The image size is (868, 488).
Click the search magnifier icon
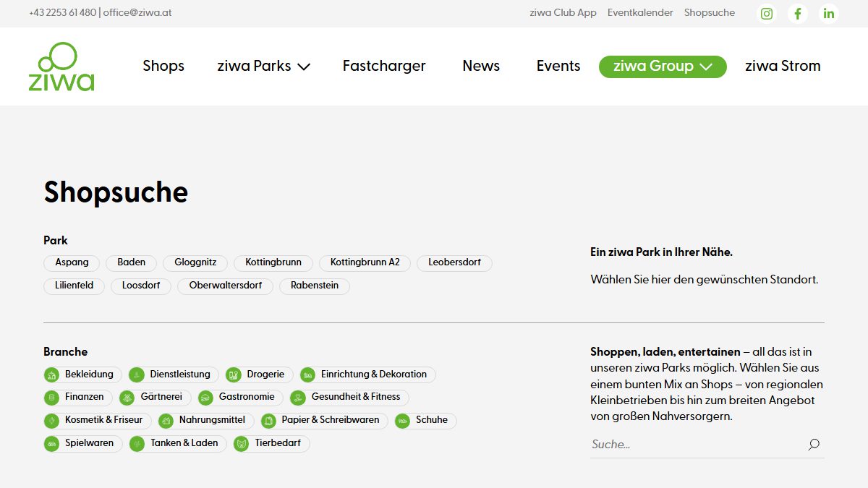tap(814, 445)
